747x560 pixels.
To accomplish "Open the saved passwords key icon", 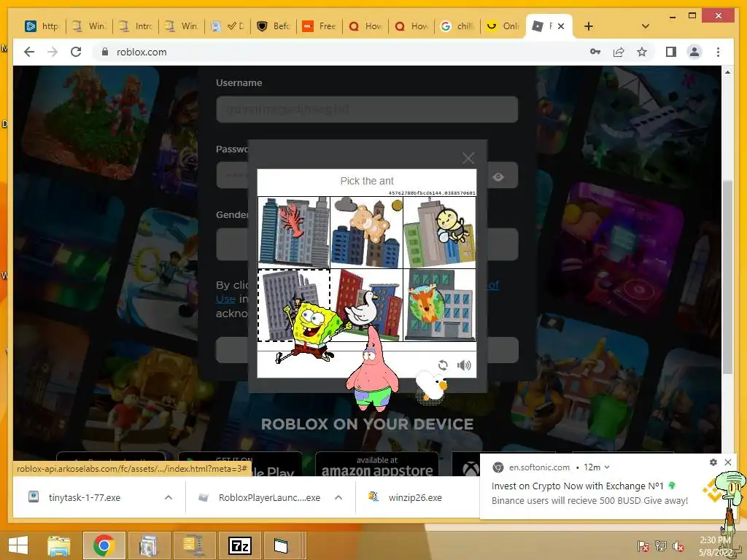I will (595, 52).
